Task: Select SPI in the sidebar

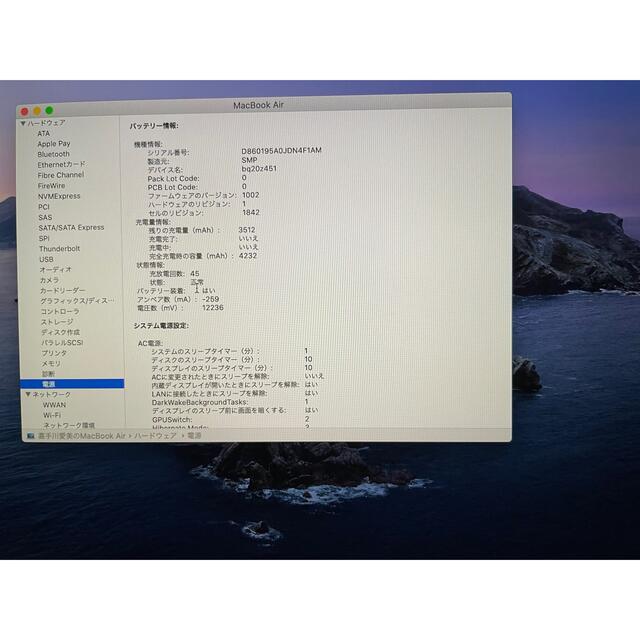Action: pyautogui.click(x=44, y=238)
